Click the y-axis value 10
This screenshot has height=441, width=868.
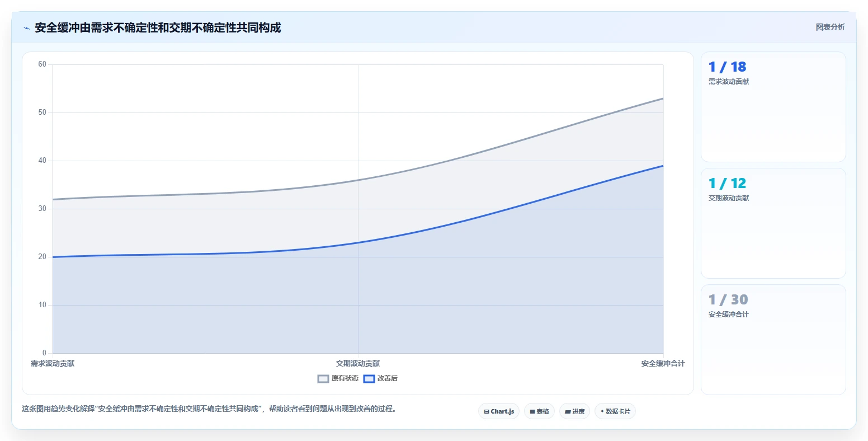[x=43, y=305]
